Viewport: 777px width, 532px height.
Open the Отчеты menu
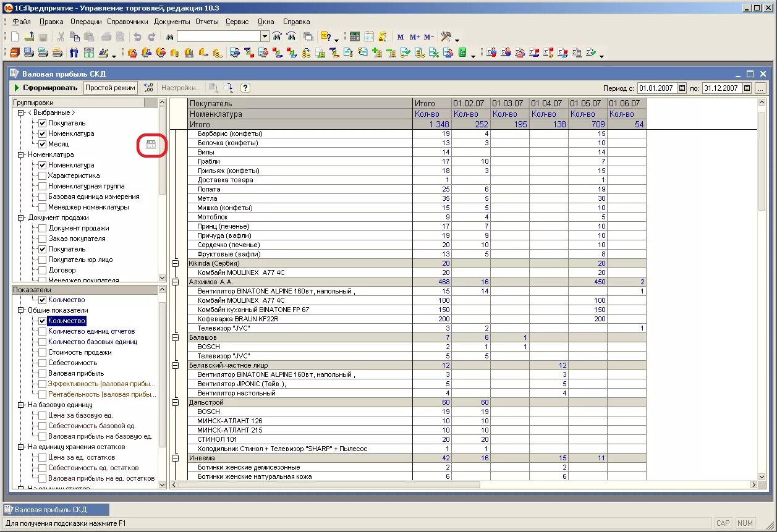pos(207,22)
